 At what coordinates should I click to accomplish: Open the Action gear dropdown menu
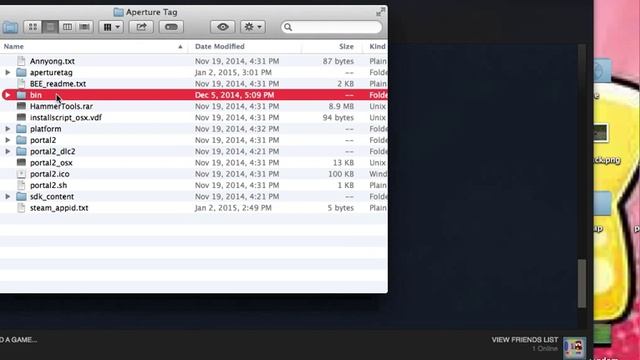(253, 27)
